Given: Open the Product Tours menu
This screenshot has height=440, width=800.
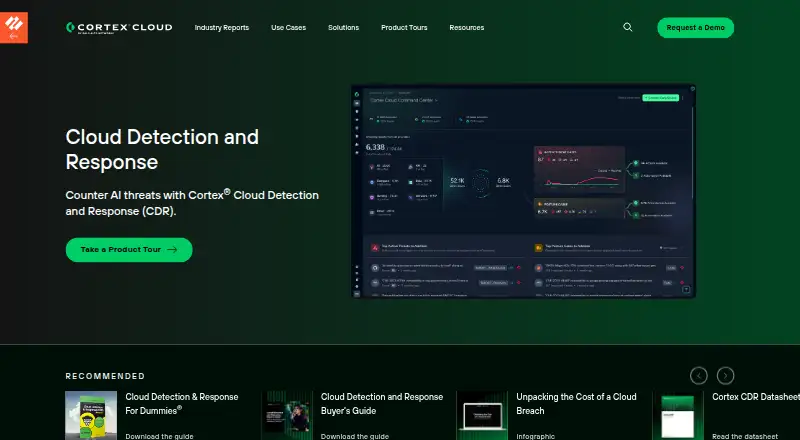Looking at the screenshot, I should (404, 28).
